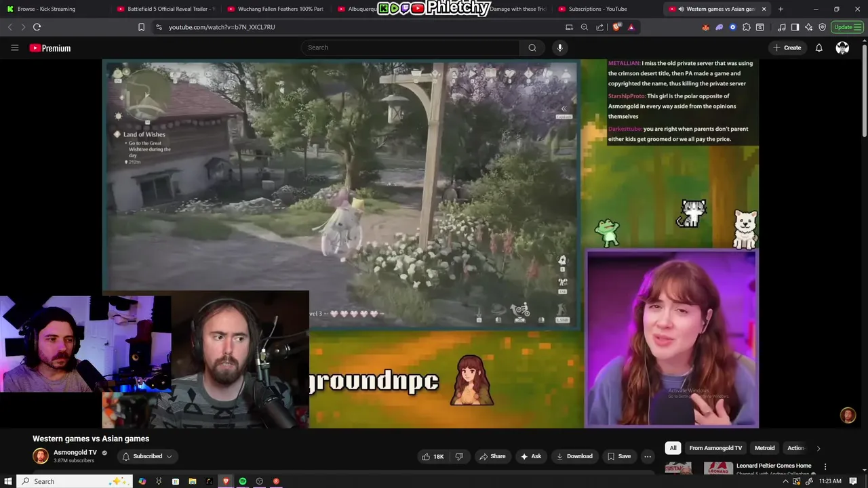The height and width of the screenshot is (488, 868).
Task: Click the share page icon in the address bar
Action: coord(600,27)
